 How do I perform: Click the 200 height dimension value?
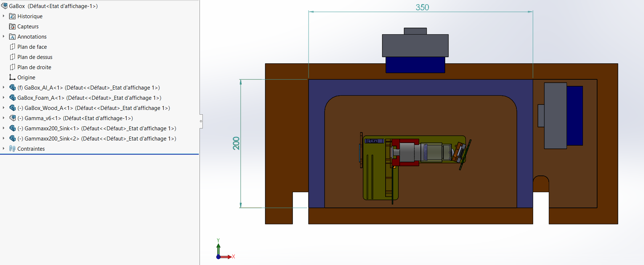[x=236, y=143]
